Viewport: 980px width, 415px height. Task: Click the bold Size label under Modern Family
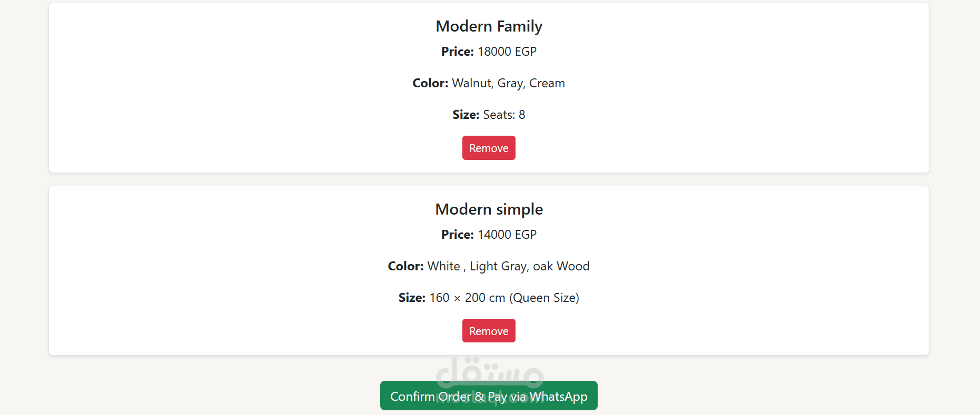pos(466,115)
